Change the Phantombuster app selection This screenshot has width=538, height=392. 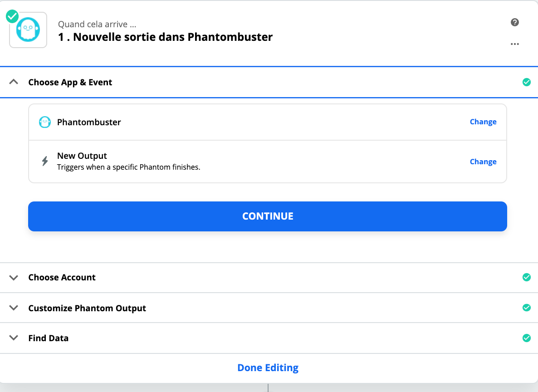[483, 122]
